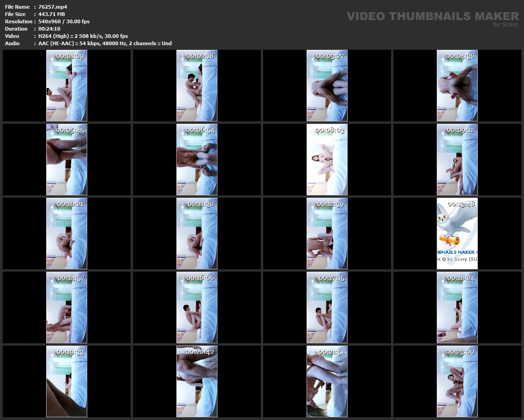This screenshot has height=420, width=524.
Task: Click the "by Scorp" credit text
Action: click(x=506, y=25)
